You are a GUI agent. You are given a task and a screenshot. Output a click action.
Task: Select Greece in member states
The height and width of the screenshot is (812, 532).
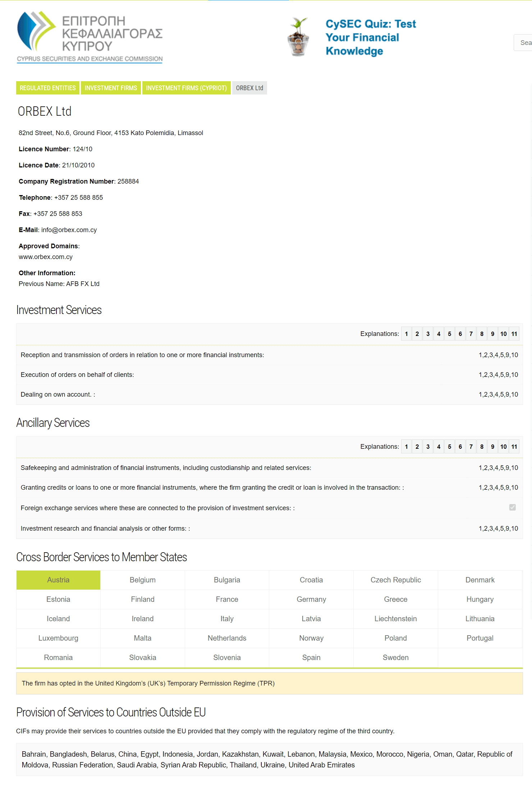pos(396,599)
